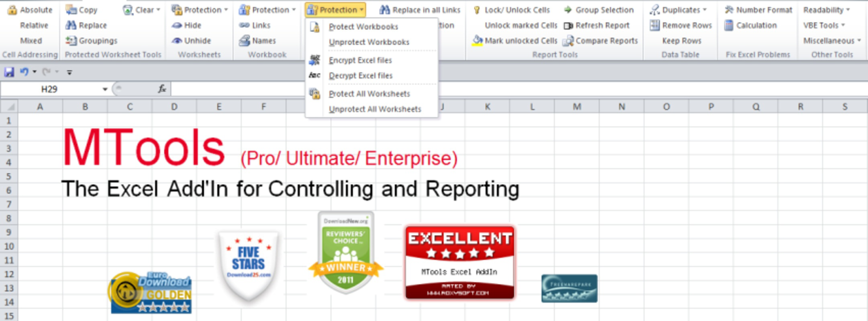Image resolution: width=868 pixels, height=321 pixels.
Task: Click Remove Rows icon
Action: tap(655, 25)
